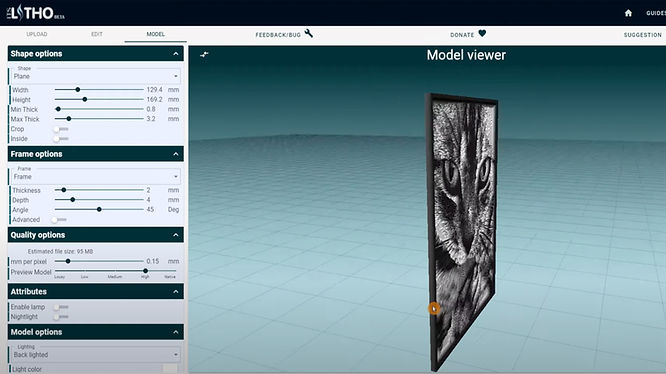Toggle the Nightlight switch

[x=61, y=317]
